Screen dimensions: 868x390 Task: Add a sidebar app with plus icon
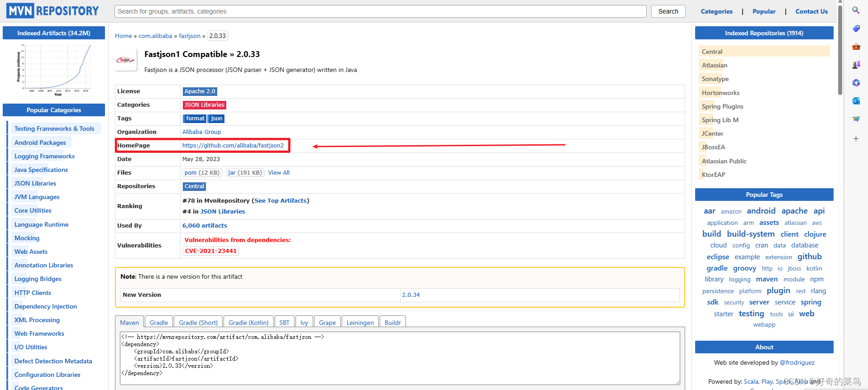click(x=856, y=139)
